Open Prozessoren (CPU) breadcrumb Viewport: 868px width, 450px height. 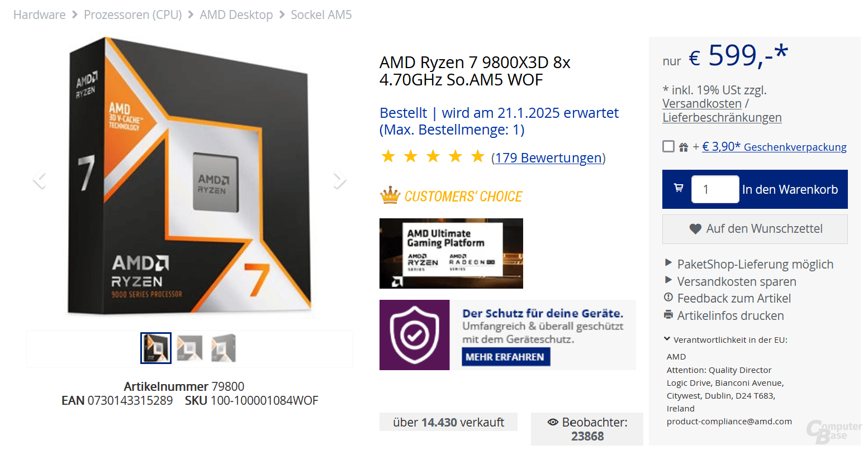[133, 15]
